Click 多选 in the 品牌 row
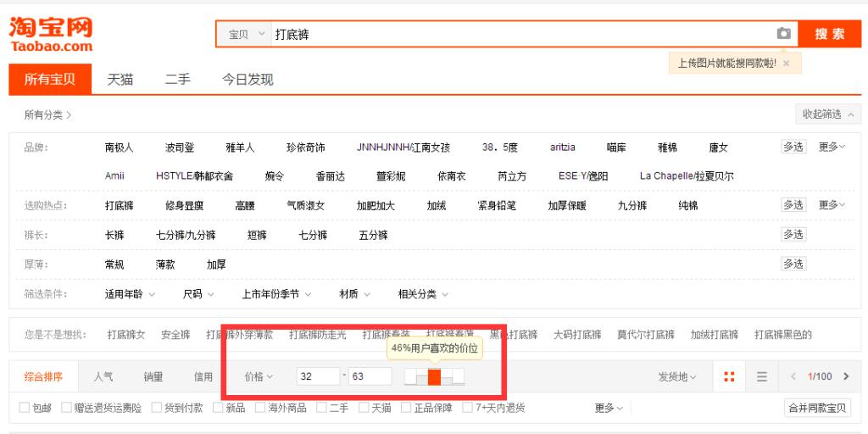 coord(793,147)
